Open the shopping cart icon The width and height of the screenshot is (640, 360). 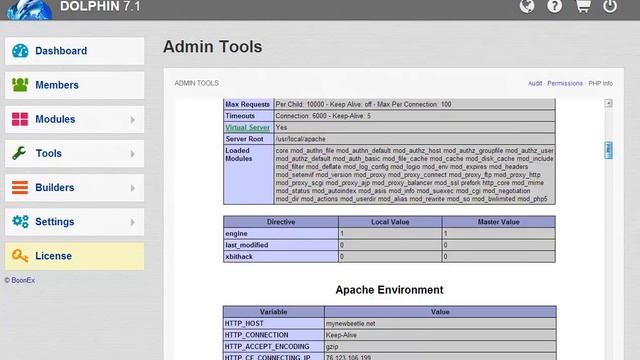click(x=583, y=6)
